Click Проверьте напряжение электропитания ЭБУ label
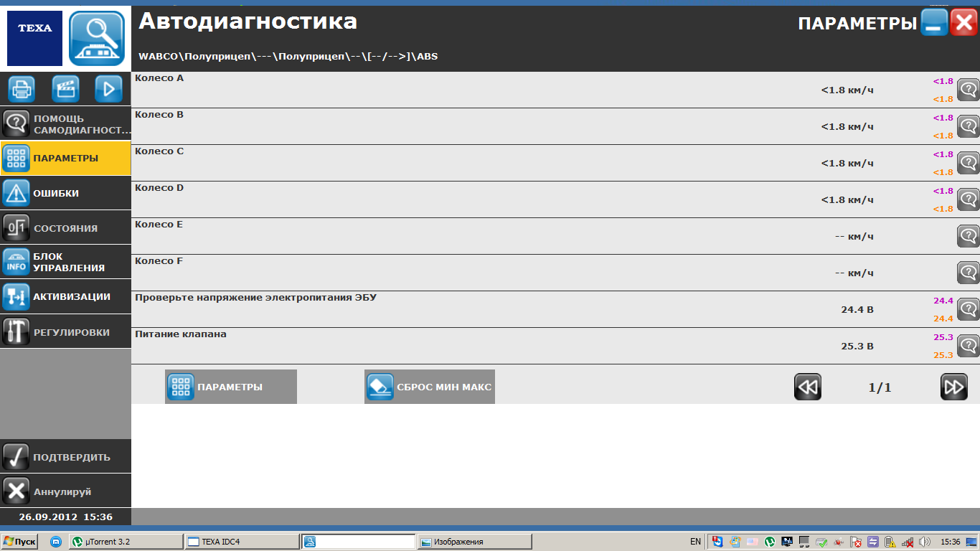This screenshot has width=980, height=551. (x=255, y=297)
